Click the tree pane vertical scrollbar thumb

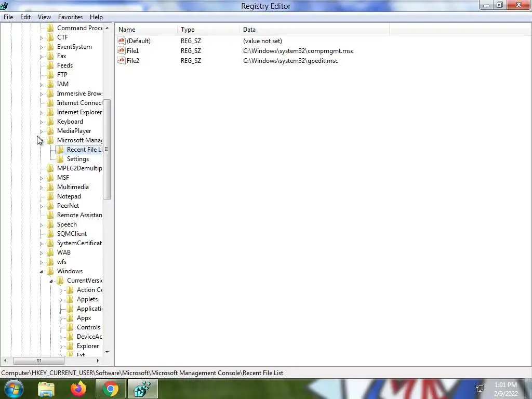click(x=107, y=149)
